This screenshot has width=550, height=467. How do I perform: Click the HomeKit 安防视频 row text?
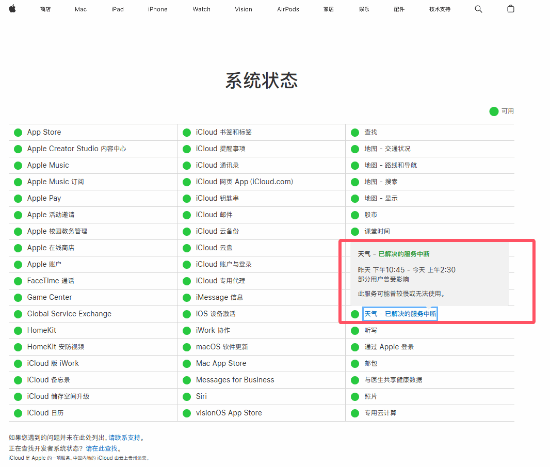pyautogui.click(x=55, y=347)
